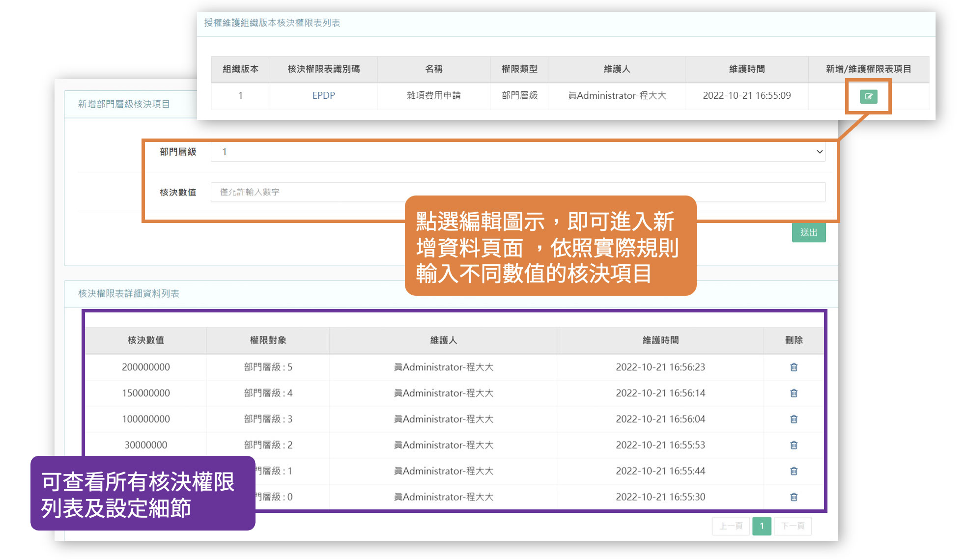Click the 核決權限表識別碼 column header
Screen dimensions: 967x560
(323, 69)
